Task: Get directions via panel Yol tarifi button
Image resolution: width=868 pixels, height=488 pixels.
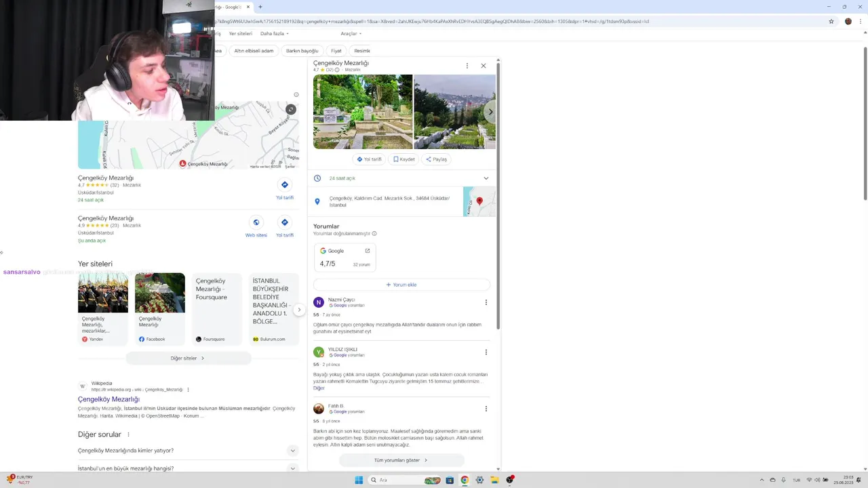Action: click(x=370, y=159)
